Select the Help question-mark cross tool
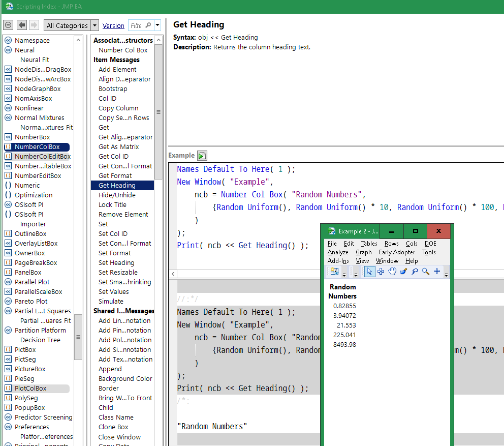Image resolution: width=504 pixels, height=446 pixels. pyautogui.click(x=381, y=272)
